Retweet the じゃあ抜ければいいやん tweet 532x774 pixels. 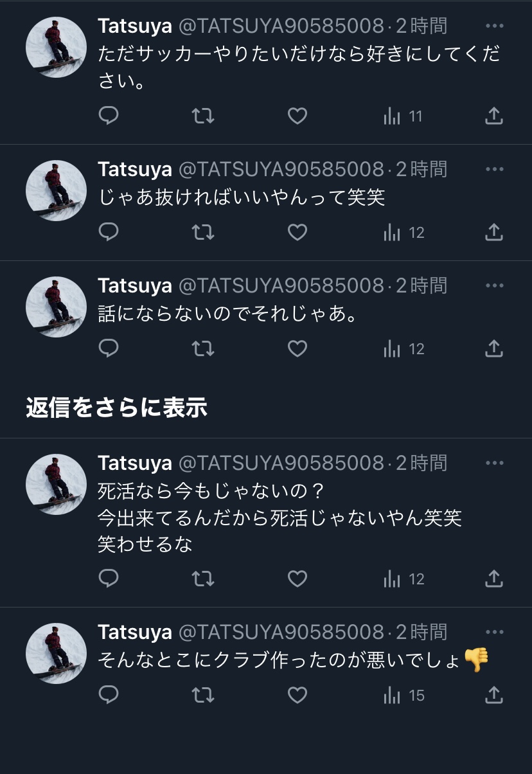[x=203, y=233]
